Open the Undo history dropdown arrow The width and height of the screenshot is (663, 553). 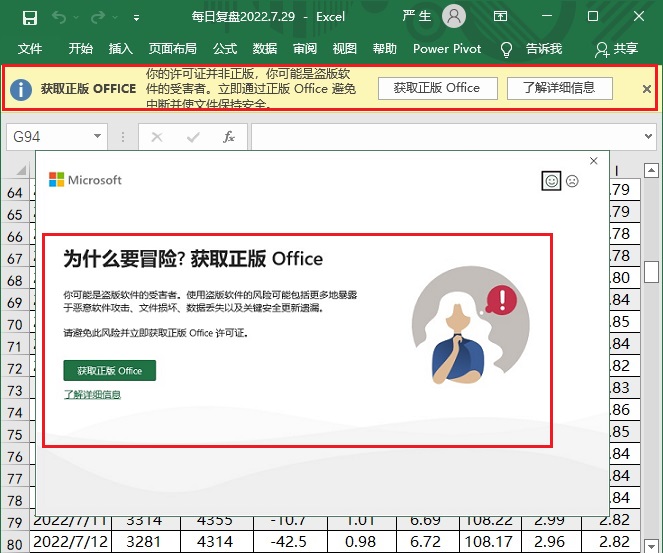76,18
